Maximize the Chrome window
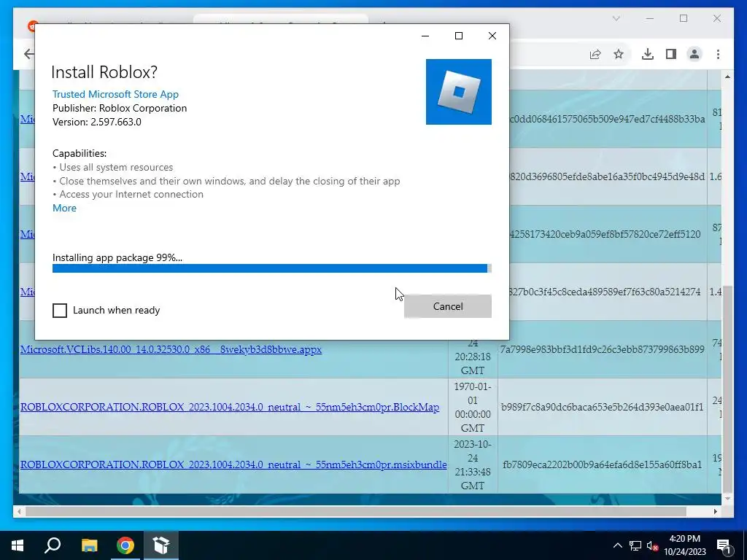Viewport: 747px width, 560px height. coord(684,18)
